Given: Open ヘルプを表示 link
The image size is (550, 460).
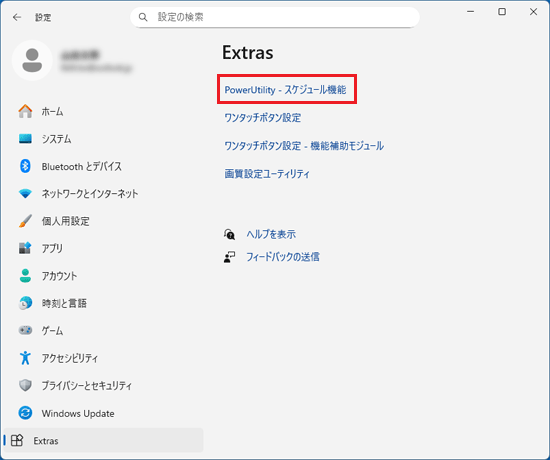Looking at the screenshot, I should (x=271, y=234).
